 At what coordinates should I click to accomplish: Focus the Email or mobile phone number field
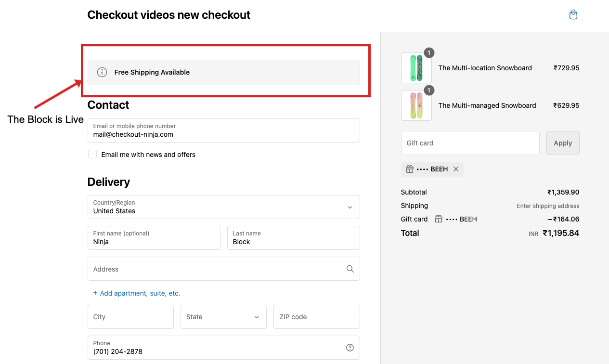223,130
